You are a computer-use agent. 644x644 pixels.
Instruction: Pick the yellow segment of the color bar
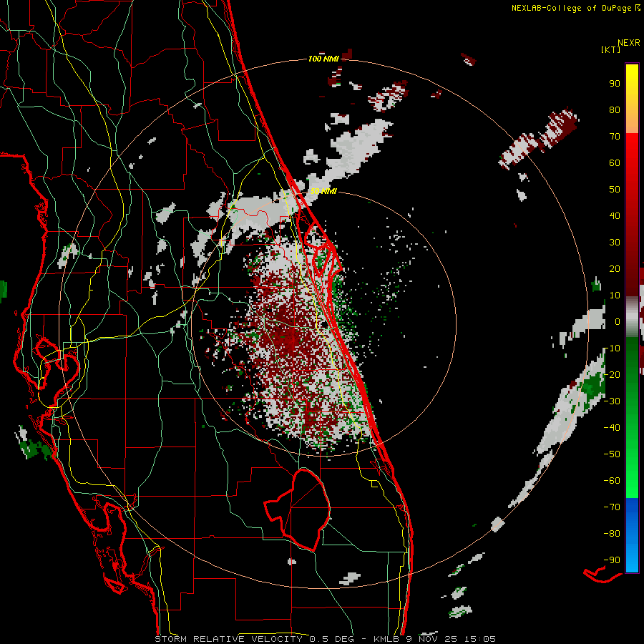tap(632, 99)
